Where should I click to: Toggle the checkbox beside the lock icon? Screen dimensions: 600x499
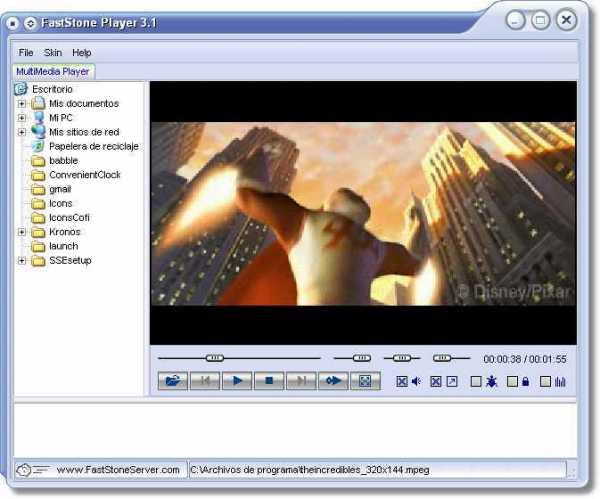pyautogui.click(x=512, y=382)
